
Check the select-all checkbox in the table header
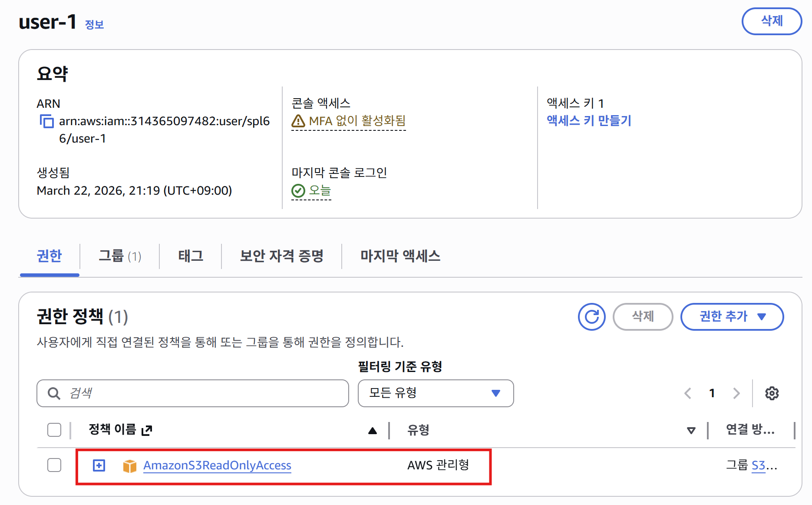pyautogui.click(x=54, y=430)
